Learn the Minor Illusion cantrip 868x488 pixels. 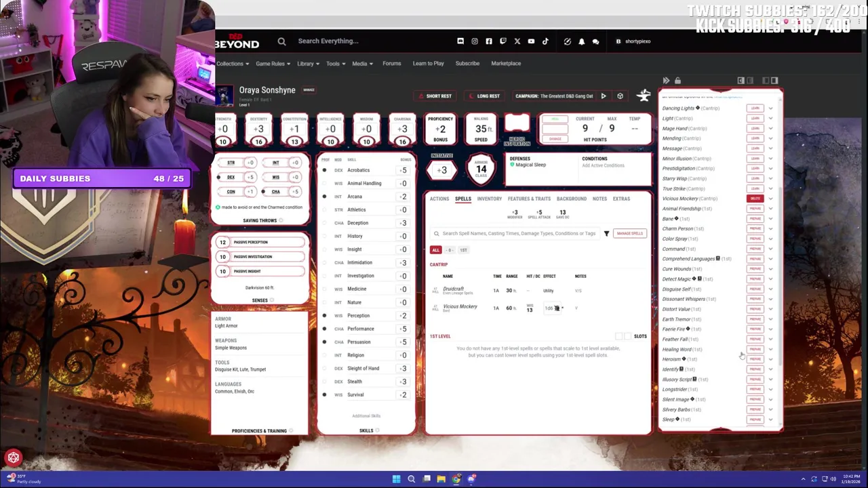[x=755, y=159]
